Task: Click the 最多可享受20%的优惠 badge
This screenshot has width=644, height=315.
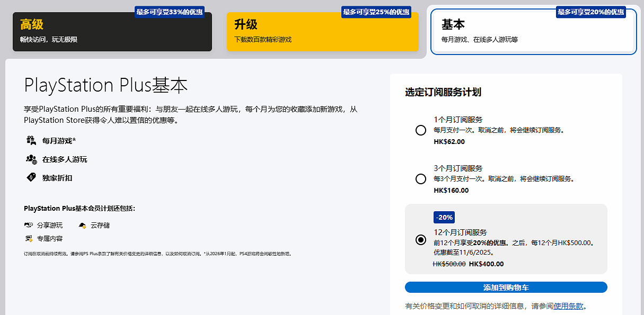Action: (x=592, y=11)
